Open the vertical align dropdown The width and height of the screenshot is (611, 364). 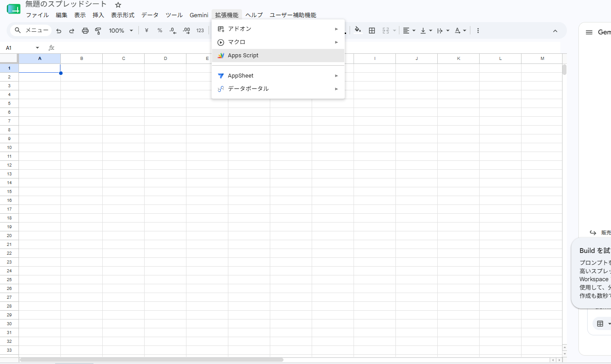click(426, 30)
